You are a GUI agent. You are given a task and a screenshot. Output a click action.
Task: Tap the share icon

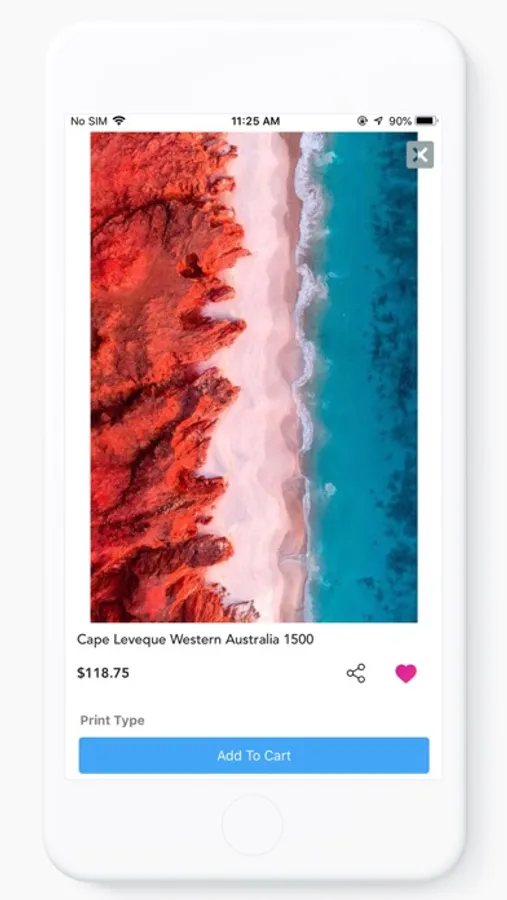coord(356,673)
